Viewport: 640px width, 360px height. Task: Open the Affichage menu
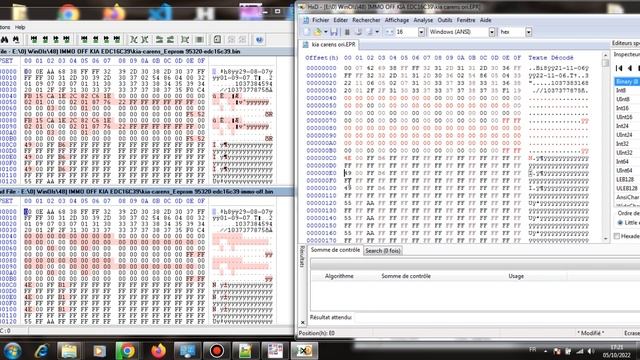(x=397, y=20)
